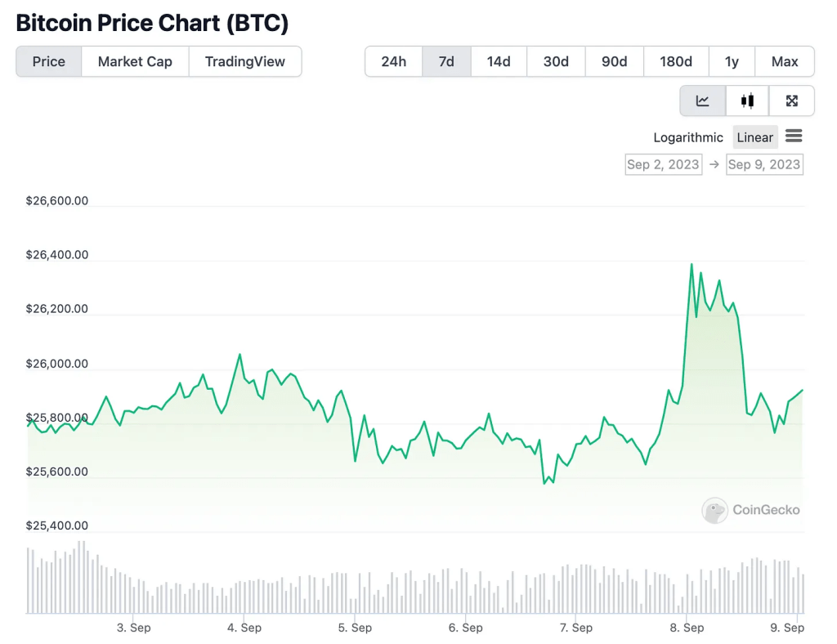
Task: Select the line chart view icon
Action: pyautogui.click(x=703, y=101)
